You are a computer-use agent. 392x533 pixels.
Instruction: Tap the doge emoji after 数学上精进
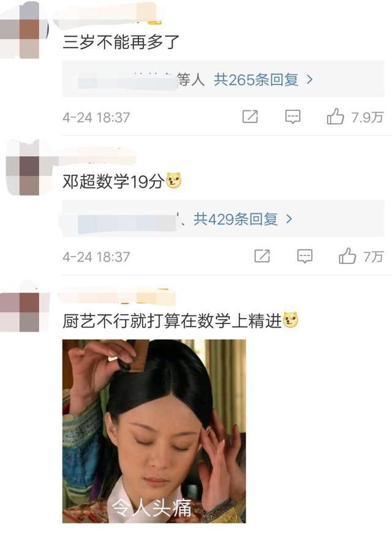[290, 320]
